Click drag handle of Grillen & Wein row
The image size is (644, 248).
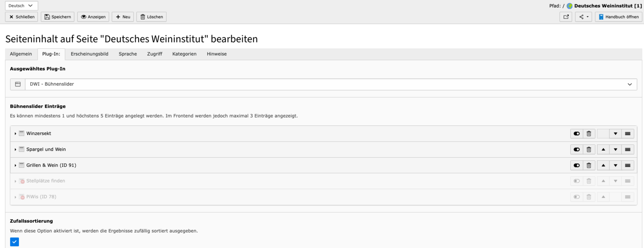pos(627,165)
